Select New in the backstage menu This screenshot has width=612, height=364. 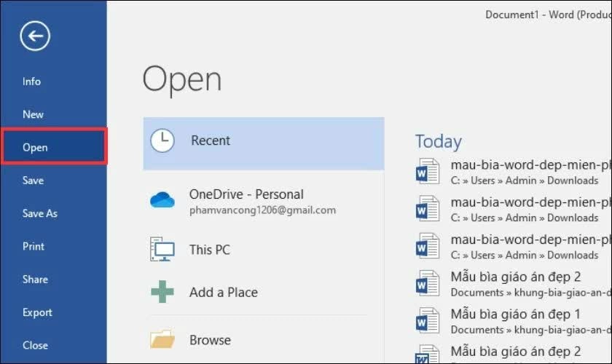33,114
